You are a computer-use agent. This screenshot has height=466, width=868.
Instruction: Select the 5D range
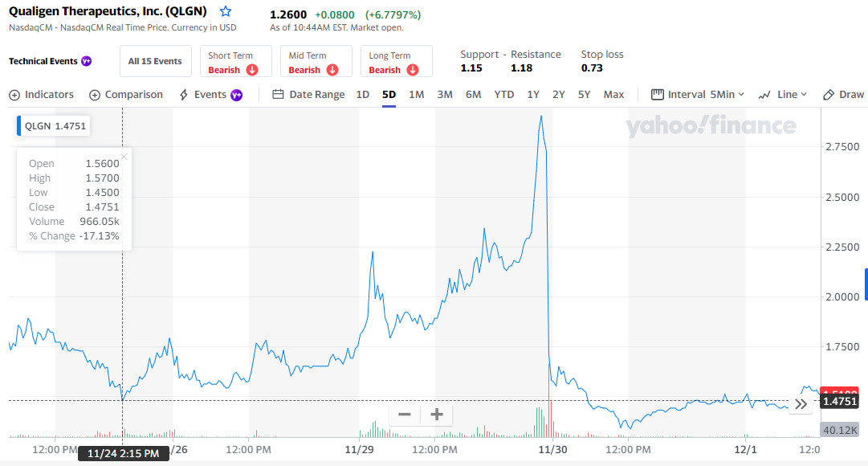coord(389,95)
